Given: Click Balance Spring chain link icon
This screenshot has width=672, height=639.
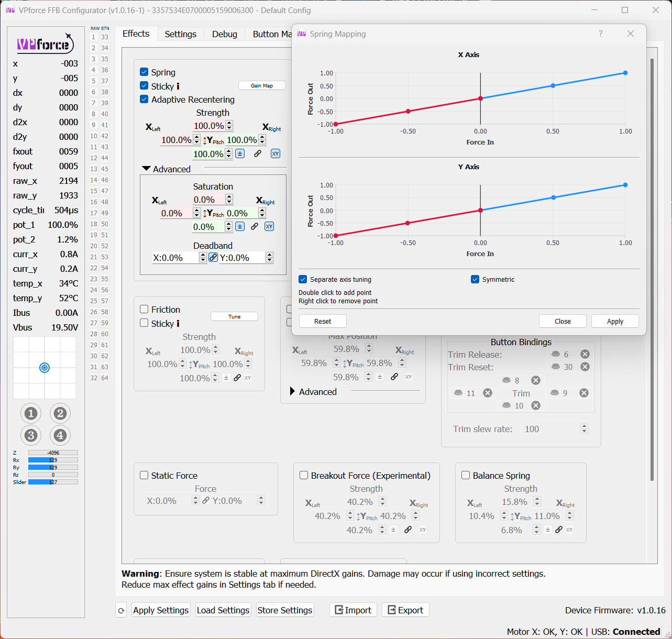Looking at the screenshot, I should [x=559, y=530].
